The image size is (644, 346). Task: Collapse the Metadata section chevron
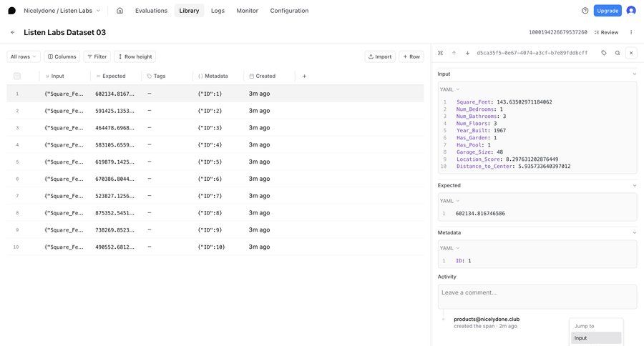click(634, 233)
